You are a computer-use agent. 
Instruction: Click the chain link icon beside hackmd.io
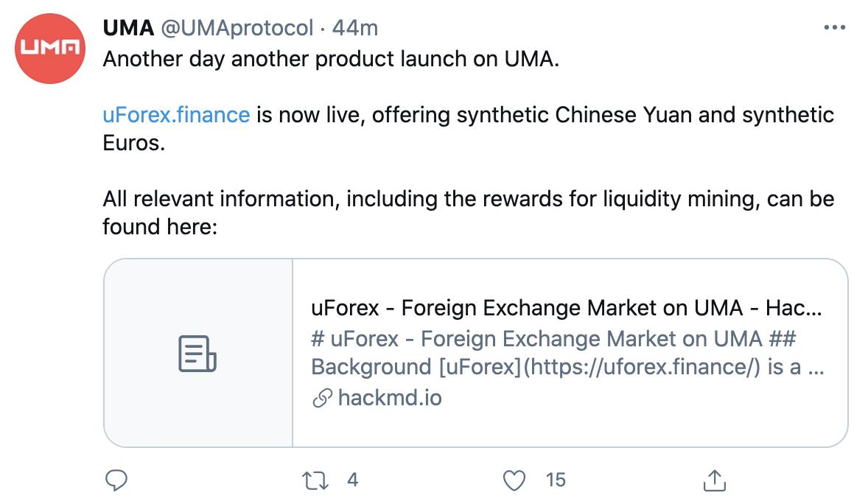tap(322, 399)
